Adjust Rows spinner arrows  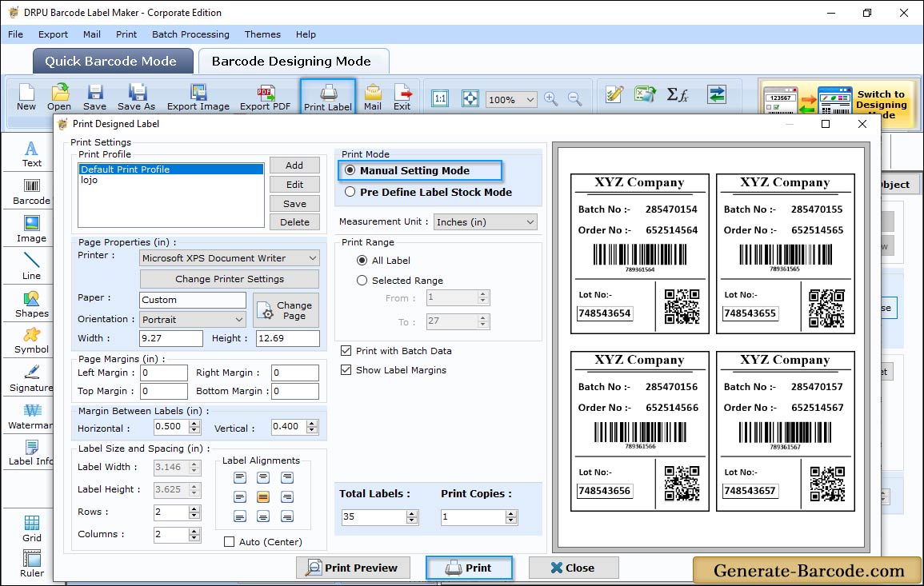[x=194, y=512]
